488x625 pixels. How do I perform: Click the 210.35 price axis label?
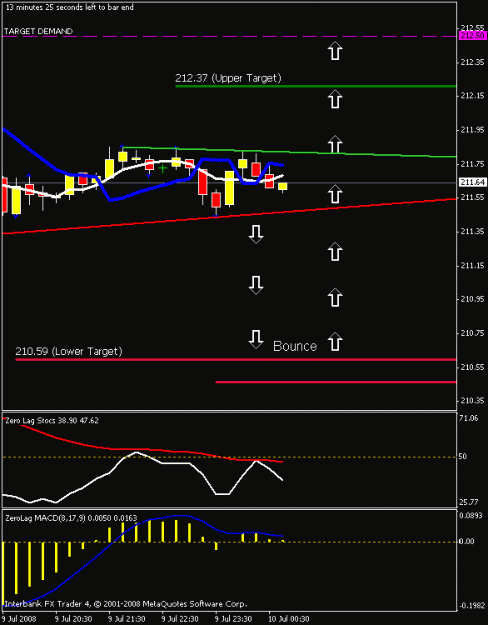click(x=473, y=401)
